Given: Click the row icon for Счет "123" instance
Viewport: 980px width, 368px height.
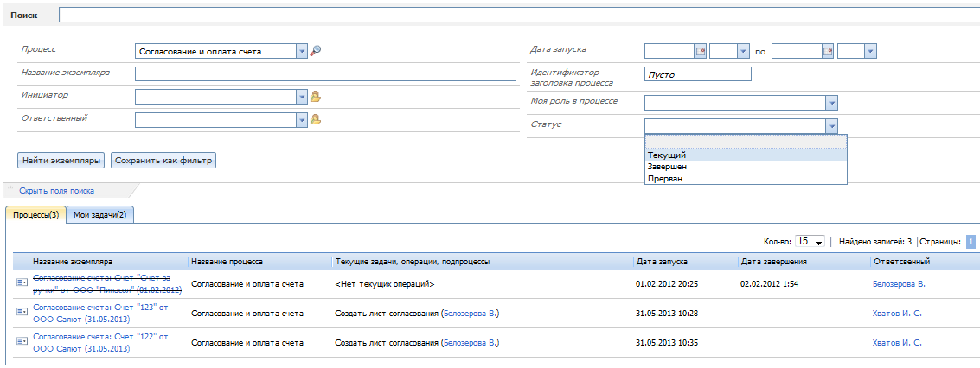Looking at the screenshot, I should pos(22,313).
